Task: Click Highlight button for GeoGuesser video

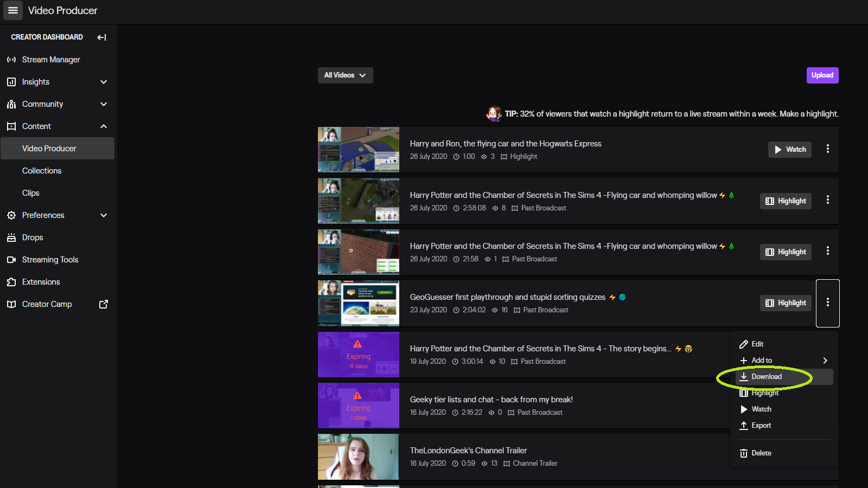Action: pyautogui.click(x=786, y=303)
